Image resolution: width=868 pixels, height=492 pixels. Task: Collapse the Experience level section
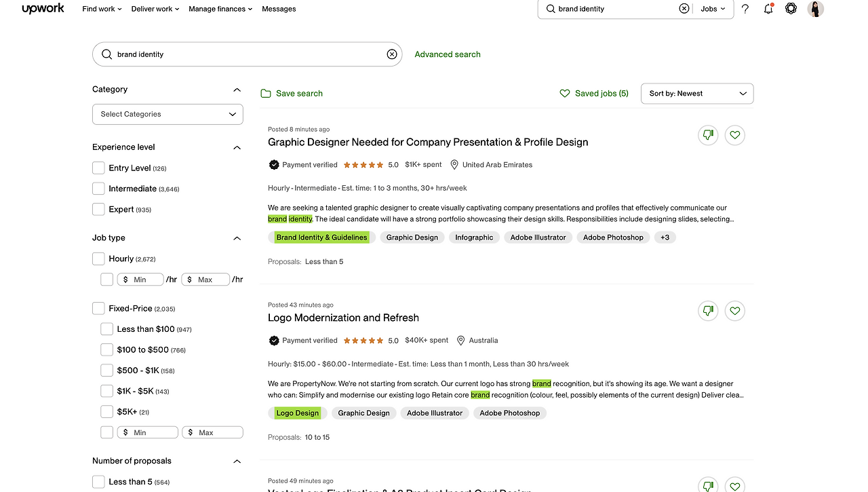(x=237, y=147)
